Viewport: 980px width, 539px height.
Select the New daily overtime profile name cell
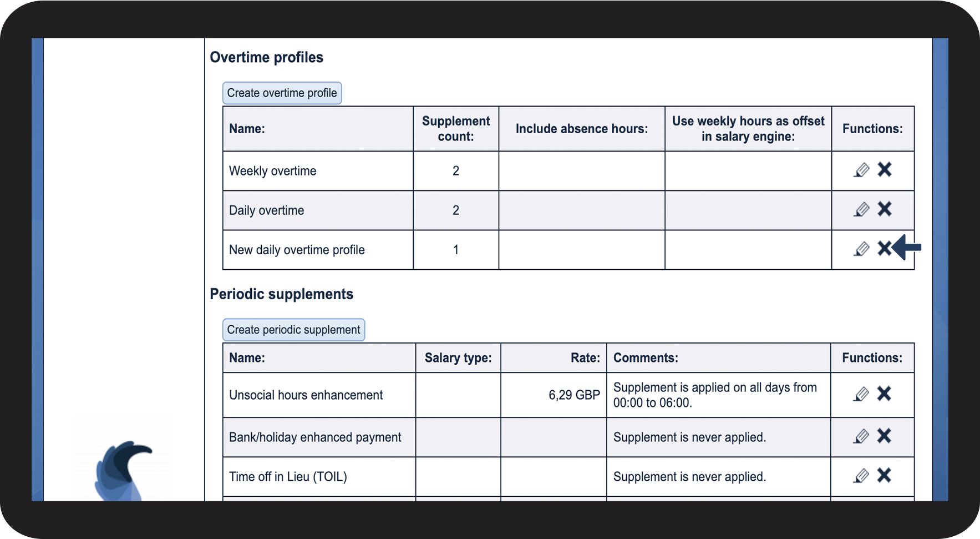tap(297, 250)
